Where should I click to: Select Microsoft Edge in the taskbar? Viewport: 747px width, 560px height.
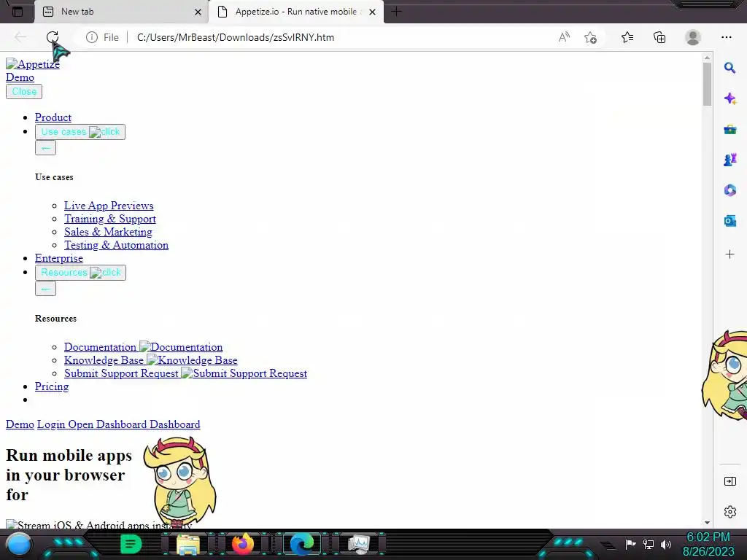point(302,544)
